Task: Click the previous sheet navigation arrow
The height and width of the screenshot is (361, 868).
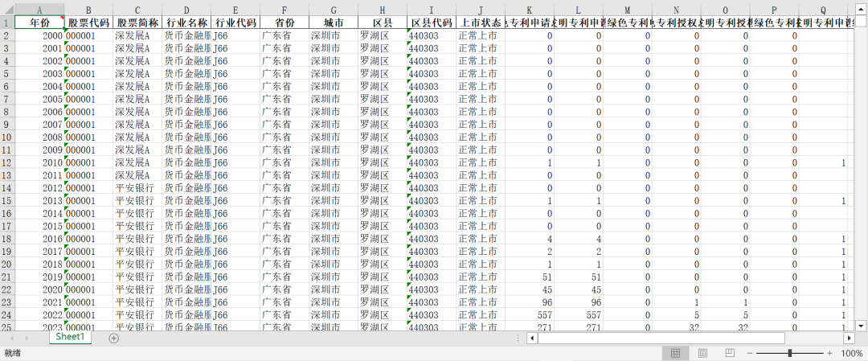Action: click(x=11, y=338)
